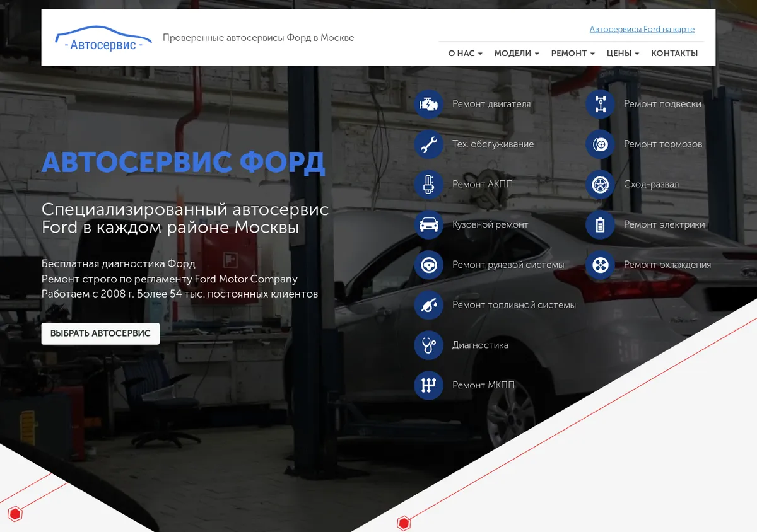The height and width of the screenshot is (532, 757).
Task: Click the engine repair icon
Action: pyautogui.click(x=429, y=104)
